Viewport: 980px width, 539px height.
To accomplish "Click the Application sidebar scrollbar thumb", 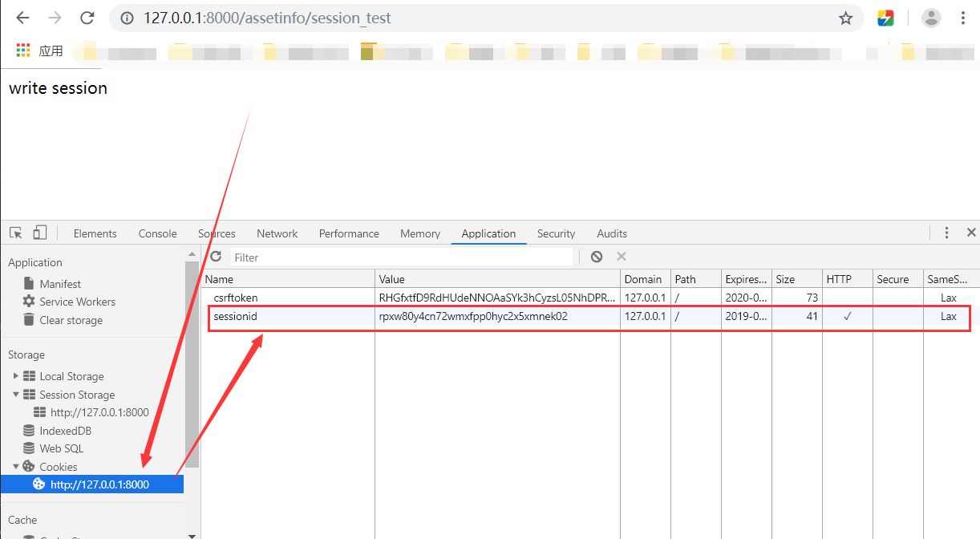I will pos(192,363).
